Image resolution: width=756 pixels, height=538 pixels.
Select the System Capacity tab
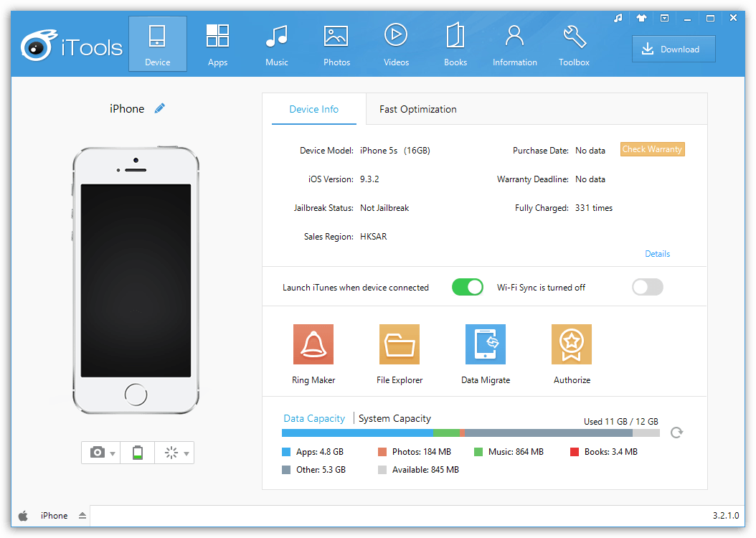(x=394, y=418)
